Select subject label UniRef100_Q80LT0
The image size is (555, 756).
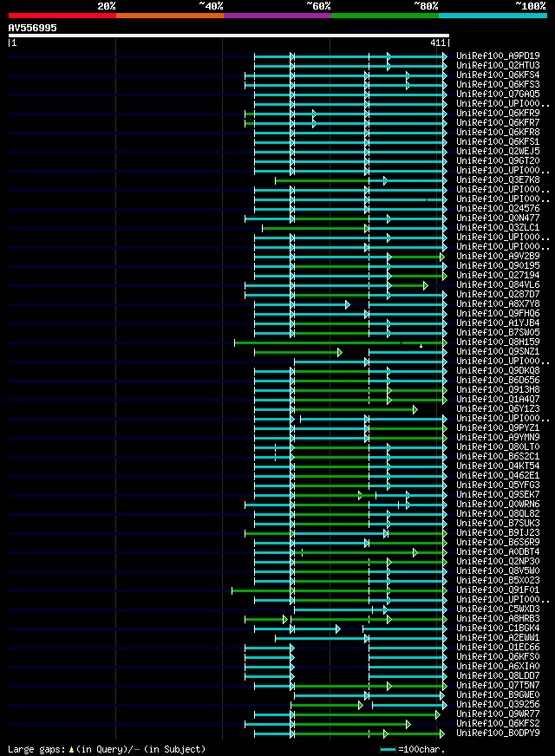click(x=498, y=447)
